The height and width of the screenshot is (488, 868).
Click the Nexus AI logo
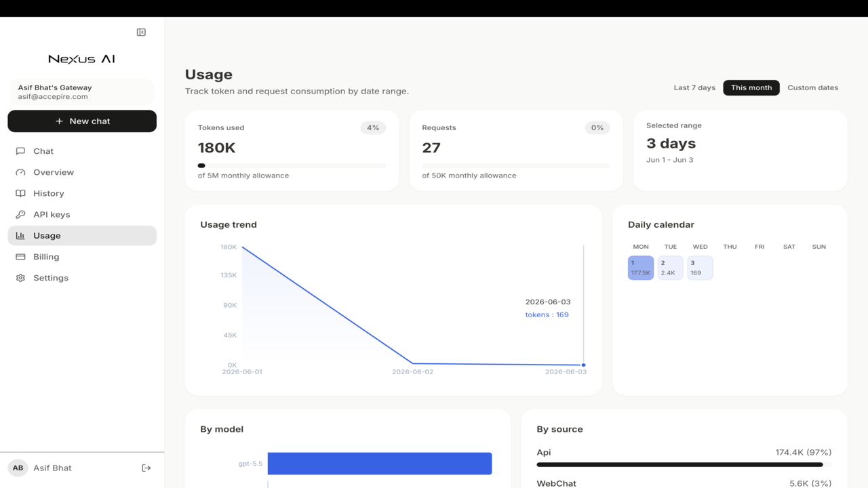pyautogui.click(x=81, y=59)
